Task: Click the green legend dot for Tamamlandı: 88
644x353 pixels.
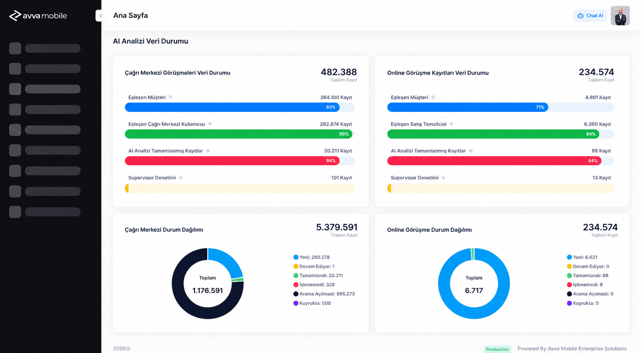Action: tap(570, 275)
